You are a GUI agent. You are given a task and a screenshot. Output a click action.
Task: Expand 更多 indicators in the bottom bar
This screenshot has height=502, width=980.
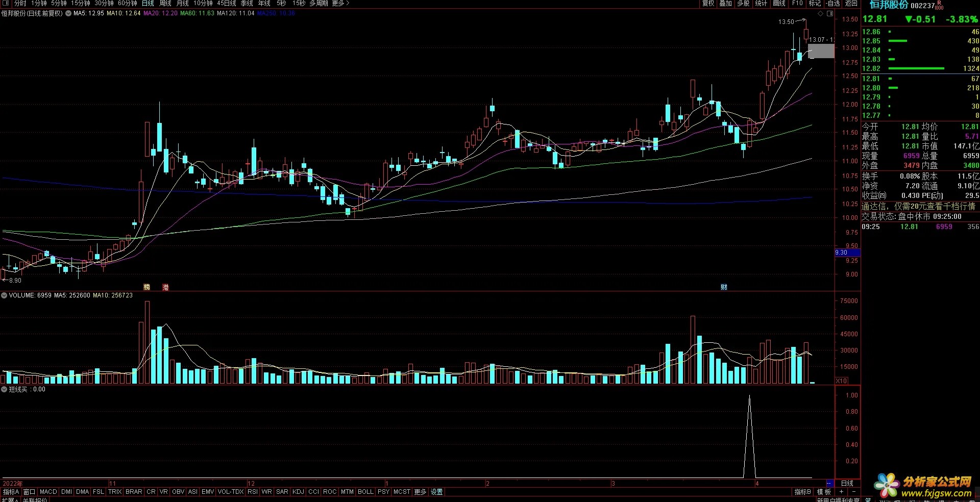pyautogui.click(x=420, y=492)
